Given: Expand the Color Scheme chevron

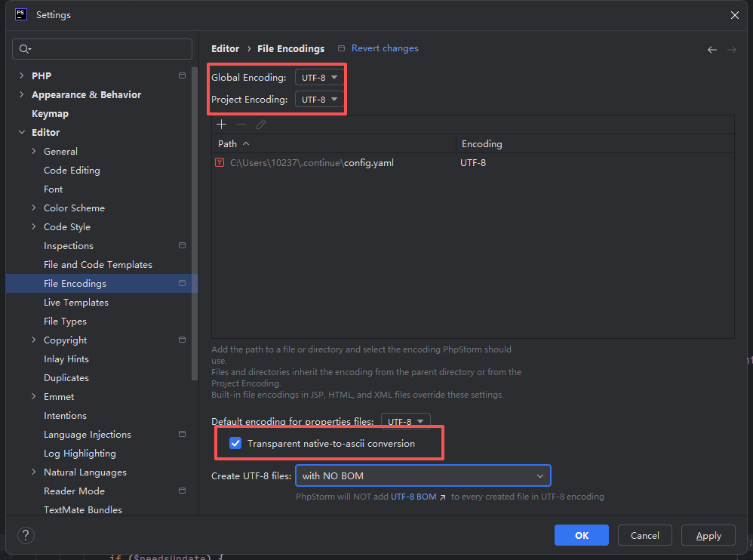Looking at the screenshot, I should tap(34, 208).
